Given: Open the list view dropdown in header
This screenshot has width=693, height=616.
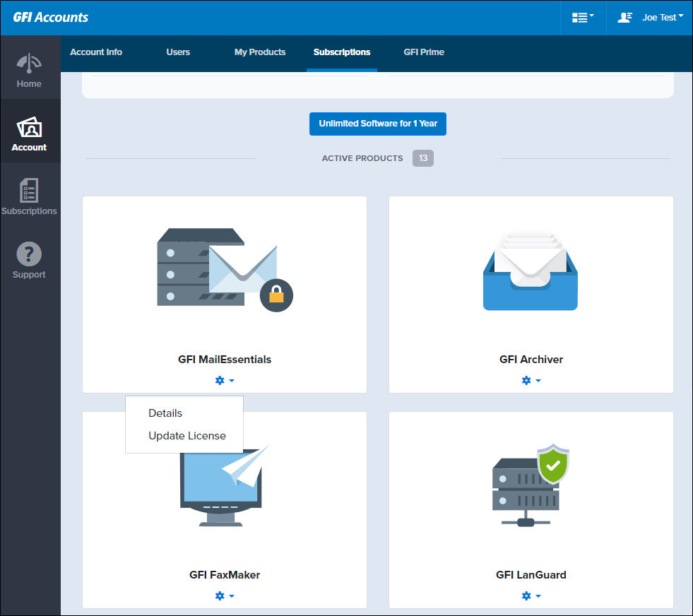Looking at the screenshot, I should [x=583, y=18].
